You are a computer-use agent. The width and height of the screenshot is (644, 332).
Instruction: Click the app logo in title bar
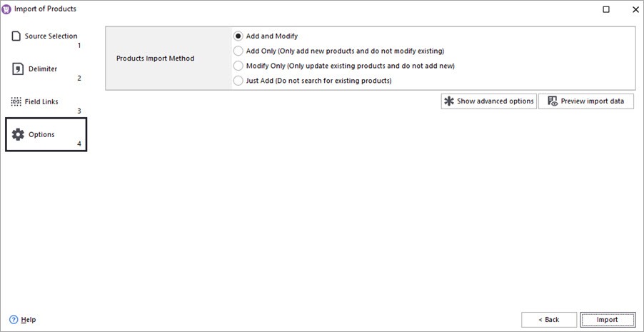[6, 9]
